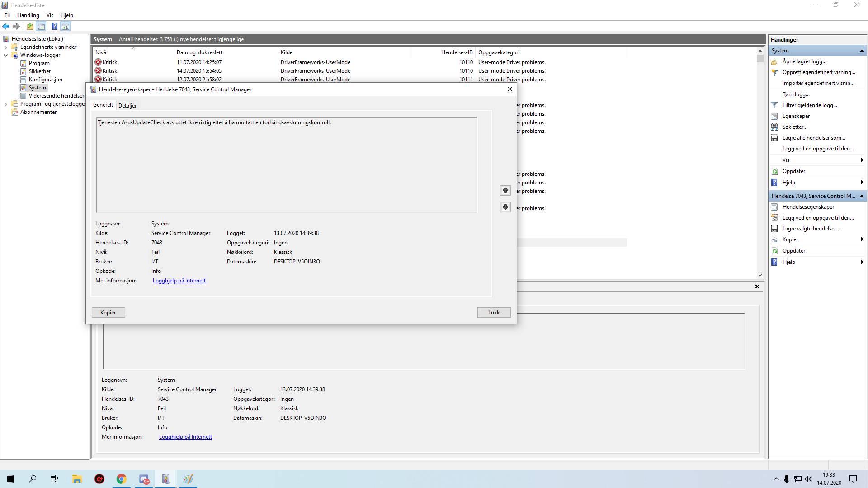Click Søk etter binoculars action

click(x=794, y=127)
